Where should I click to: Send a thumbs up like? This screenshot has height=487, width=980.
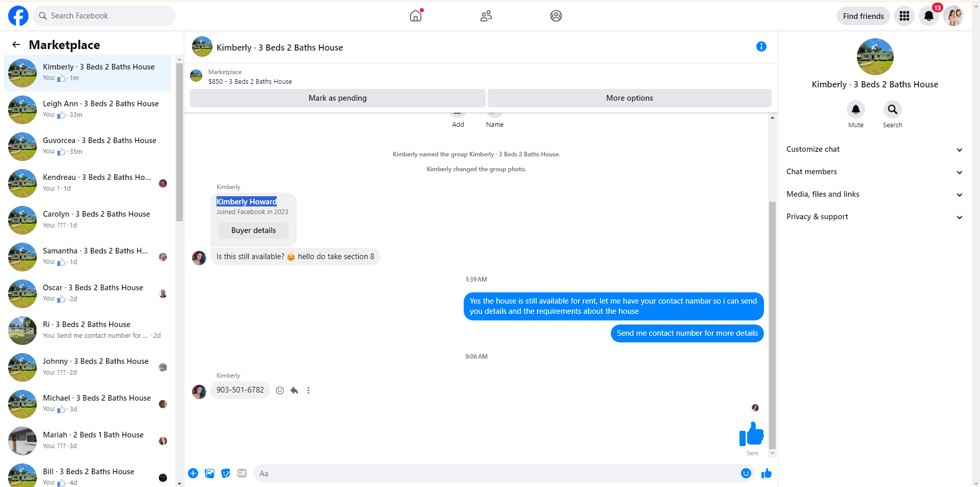coord(767,473)
